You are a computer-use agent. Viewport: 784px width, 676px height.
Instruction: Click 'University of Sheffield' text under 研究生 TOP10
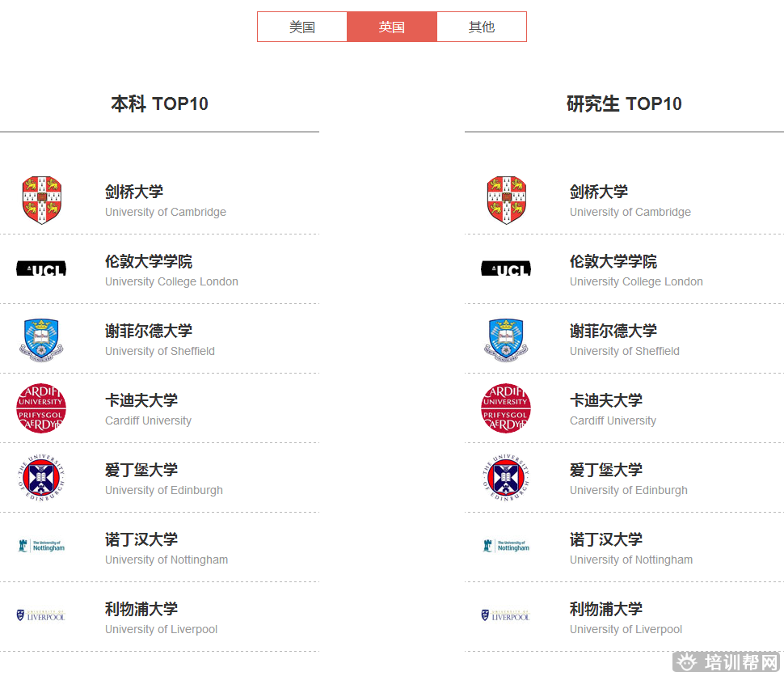tap(625, 351)
